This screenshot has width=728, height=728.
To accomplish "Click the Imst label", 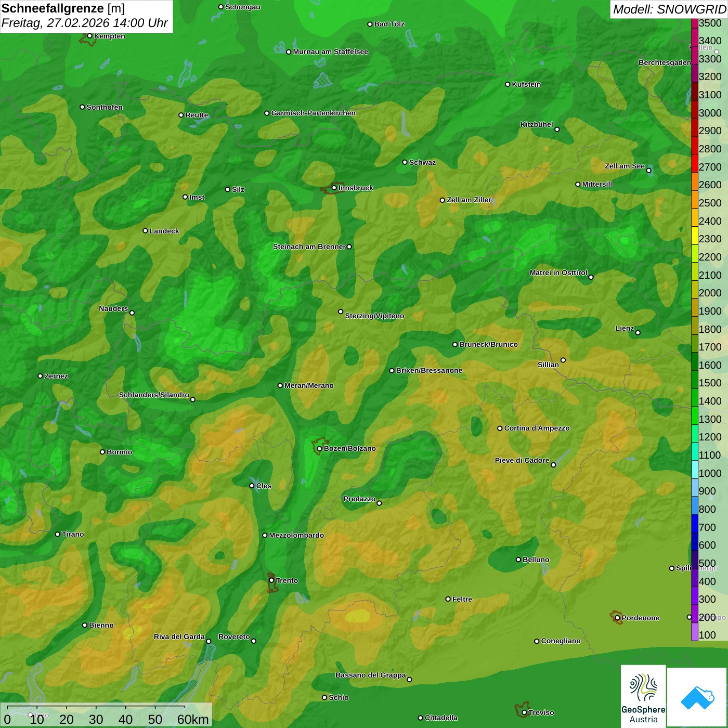I will tap(197, 197).
